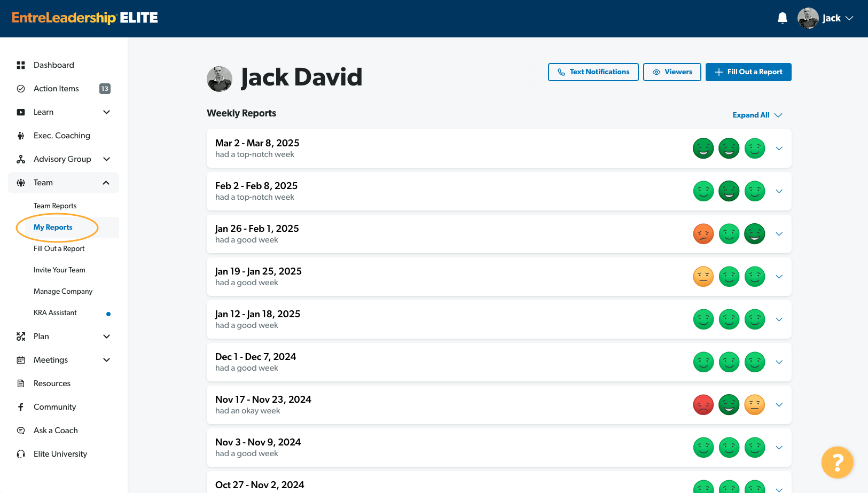Select KRA Assistant menu item

click(x=55, y=313)
